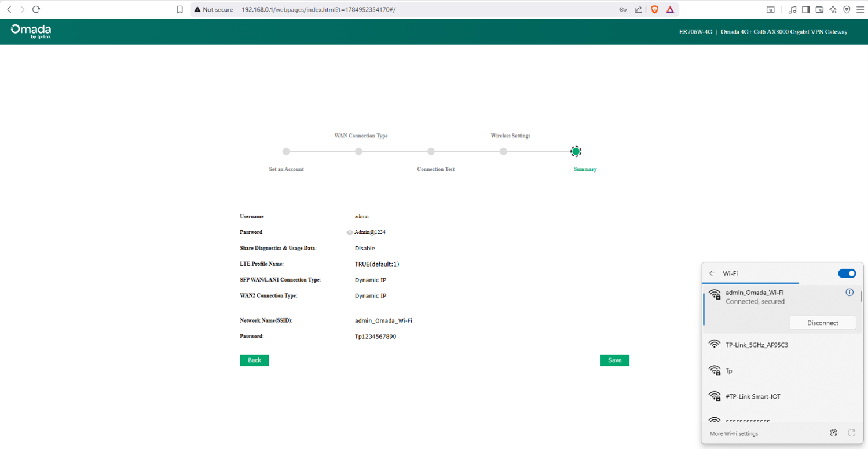Select the WAN Connection Type step dot
This screenshot has height=449, width=868.
pyautogui.click(x=358, y=151)
